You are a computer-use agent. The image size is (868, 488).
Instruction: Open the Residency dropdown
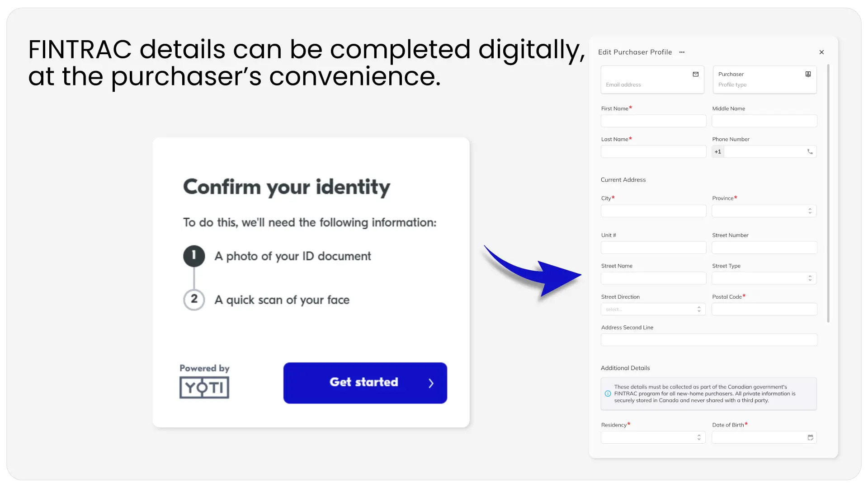(653, 437)
